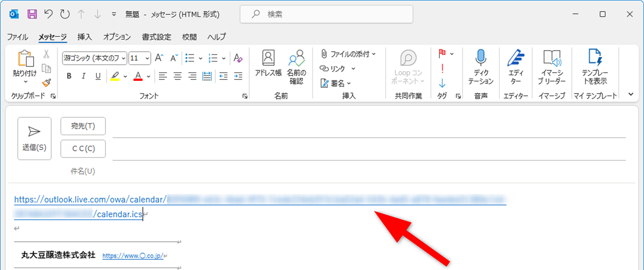Open the font size 11 dropdown

[147, 58]
